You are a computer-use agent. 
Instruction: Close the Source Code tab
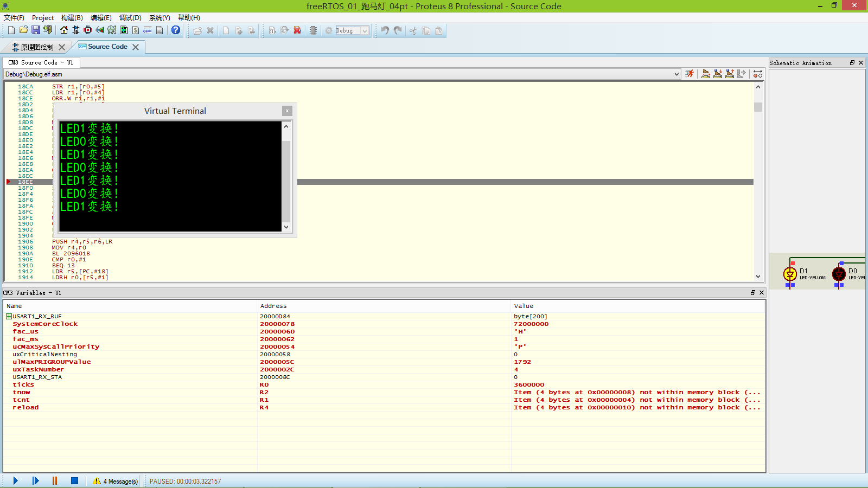coord(136,47)
